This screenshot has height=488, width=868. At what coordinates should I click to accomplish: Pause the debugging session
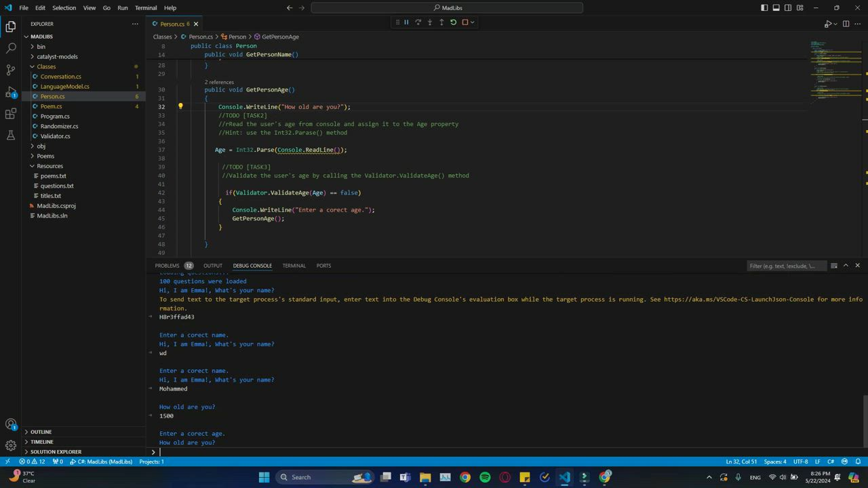point(406,22)
